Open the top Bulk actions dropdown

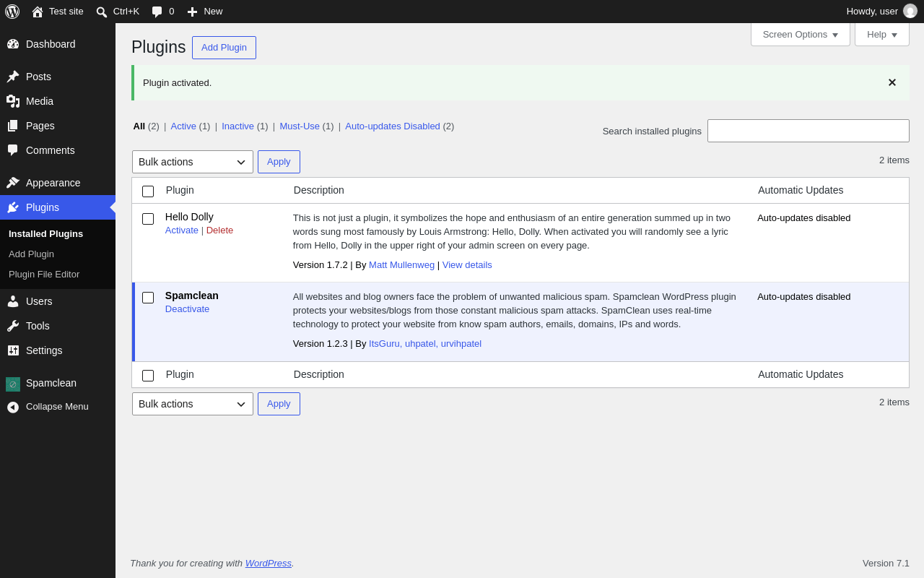(x=193, y=162)
